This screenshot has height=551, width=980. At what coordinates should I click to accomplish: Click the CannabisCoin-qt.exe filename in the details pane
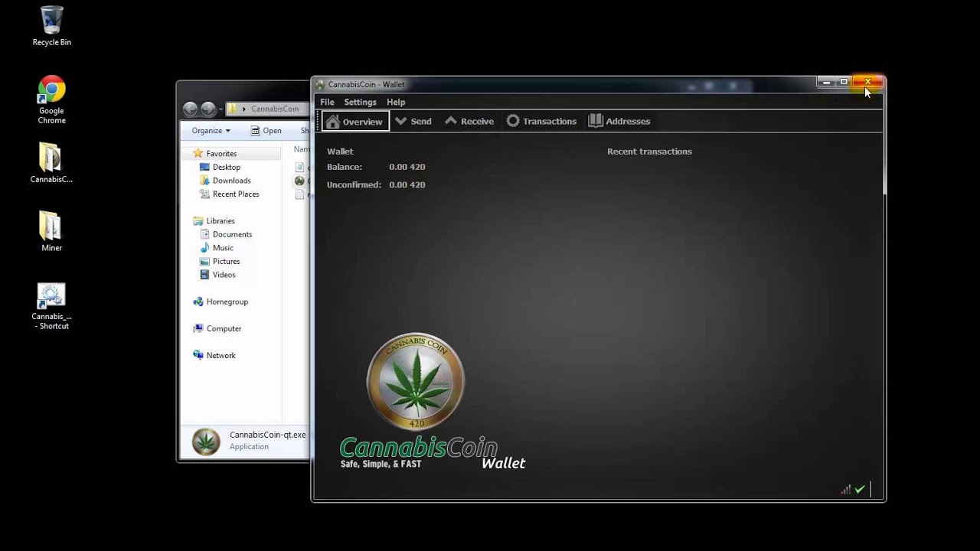point(268,435)
